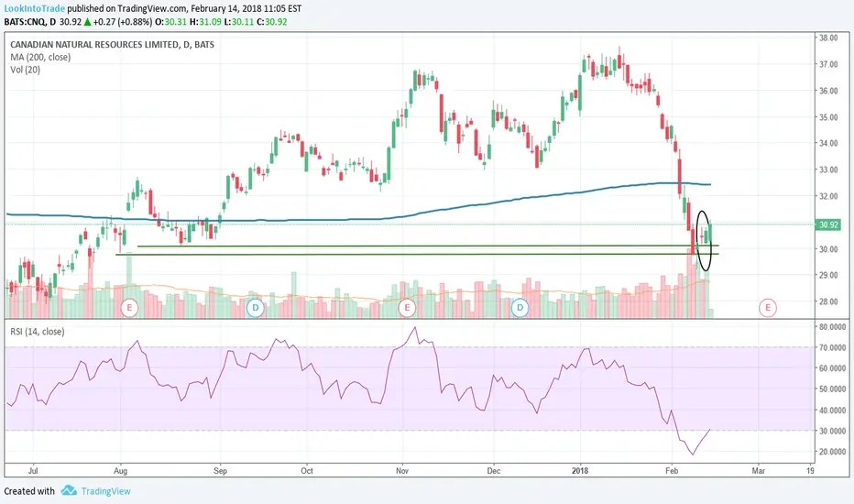Click the August earnings E marker

[129, 308]
